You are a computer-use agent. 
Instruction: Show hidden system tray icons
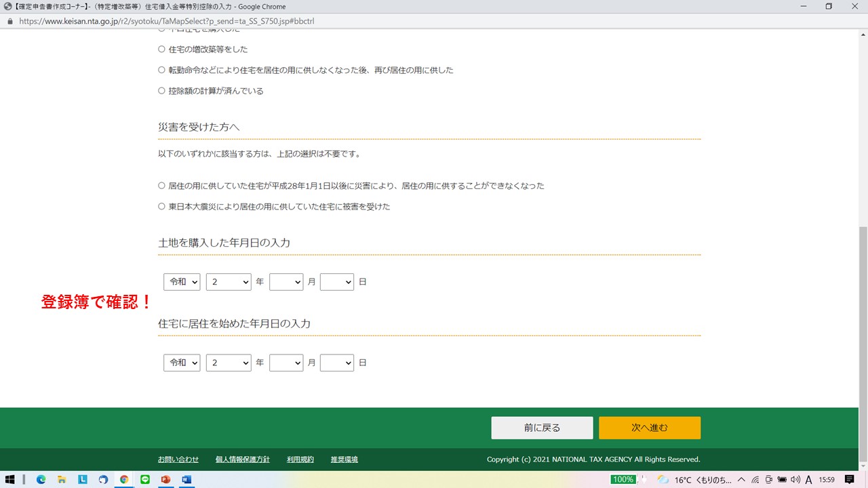point(743,479)
